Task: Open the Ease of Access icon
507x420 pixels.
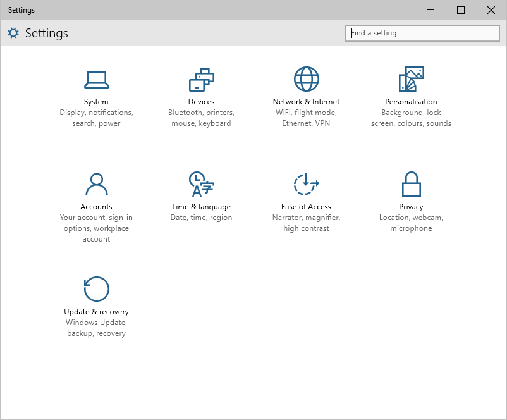Action: pyautogui.click(x=306, y=184)
